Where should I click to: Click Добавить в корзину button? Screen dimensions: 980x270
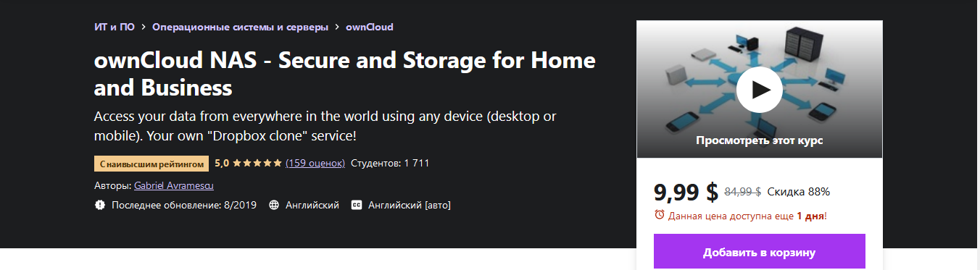tap(759, 253)
